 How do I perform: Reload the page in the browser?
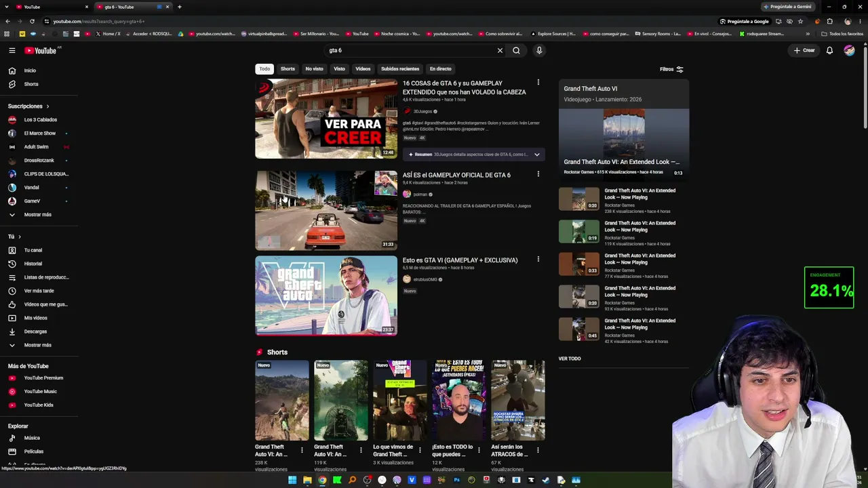[x=32, y=21]
